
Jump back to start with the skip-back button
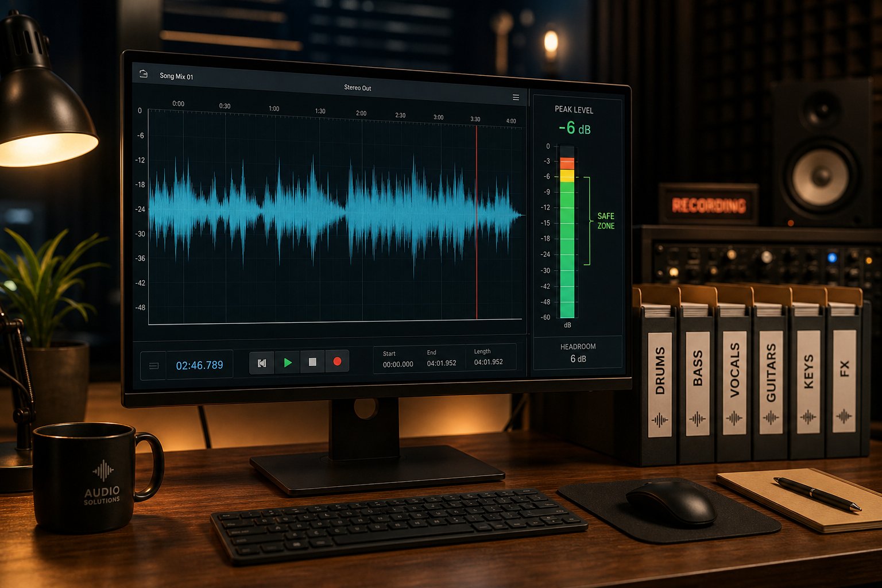[262, 363]
